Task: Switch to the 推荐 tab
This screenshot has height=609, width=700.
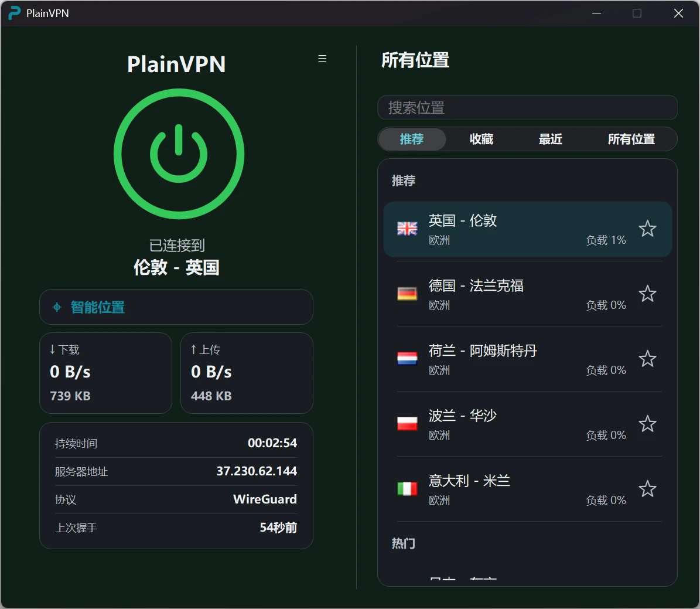Action: click(x=412, y=139)
